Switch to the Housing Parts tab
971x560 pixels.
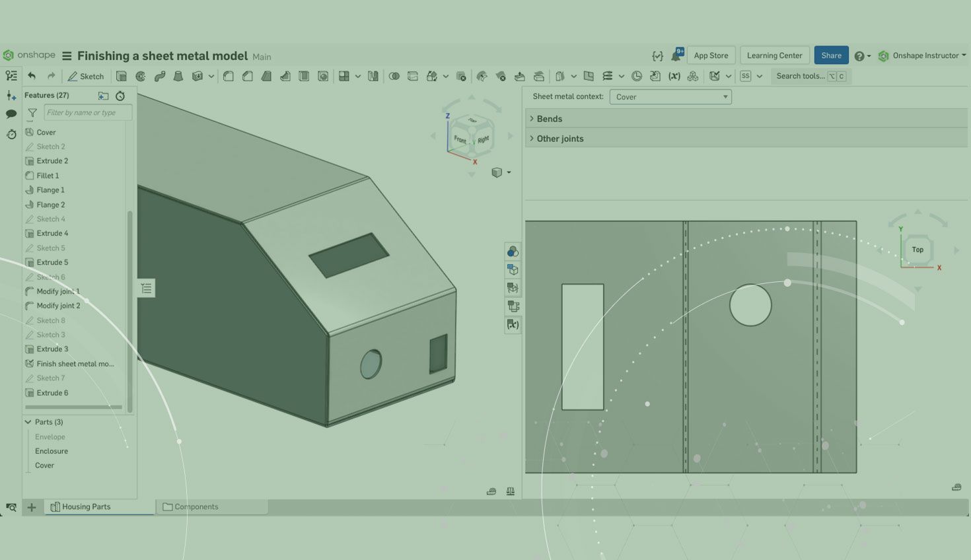86,507
